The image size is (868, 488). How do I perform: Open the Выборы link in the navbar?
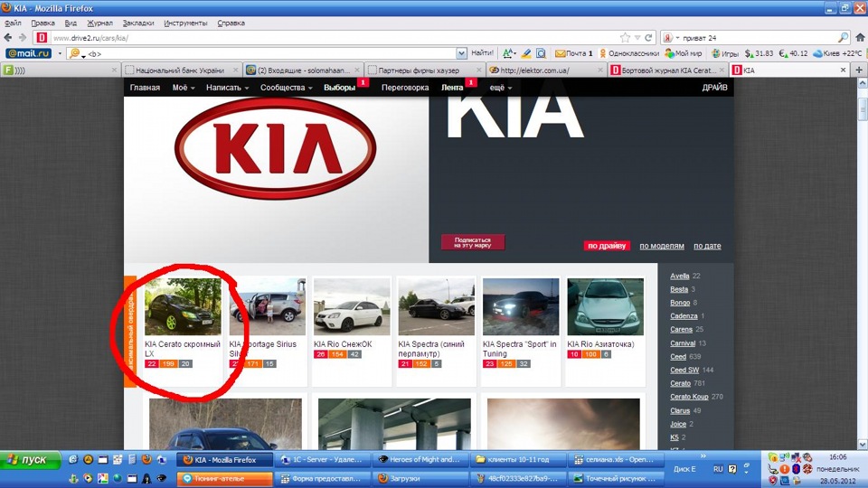click(x=339, y=88)
